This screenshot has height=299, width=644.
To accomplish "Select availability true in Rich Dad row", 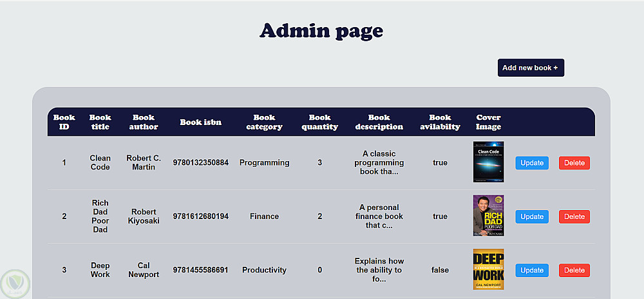I will pyautogui.click(x=440, y=217).
